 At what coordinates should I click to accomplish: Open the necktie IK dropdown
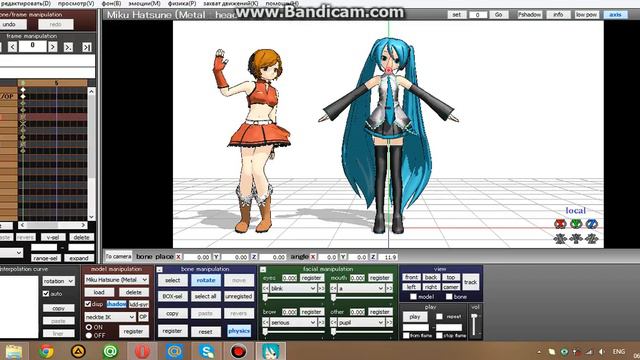[110, 317]
